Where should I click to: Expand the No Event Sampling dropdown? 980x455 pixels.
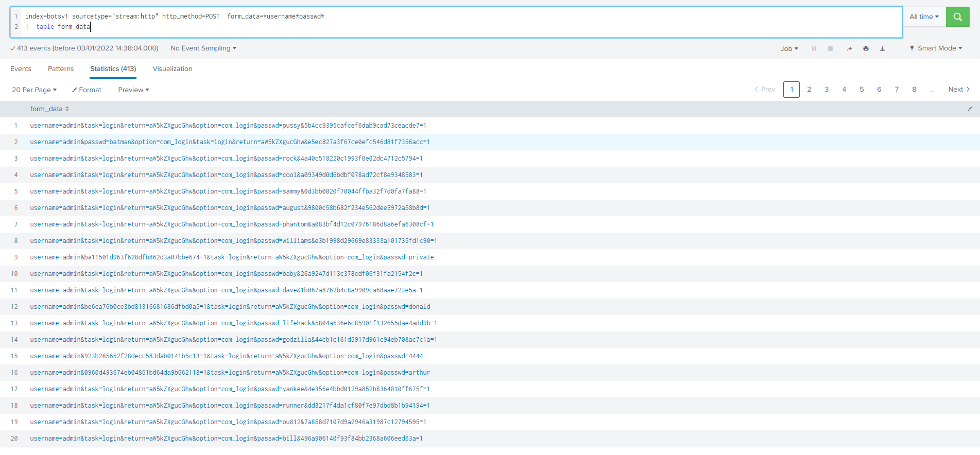(203, 48)
